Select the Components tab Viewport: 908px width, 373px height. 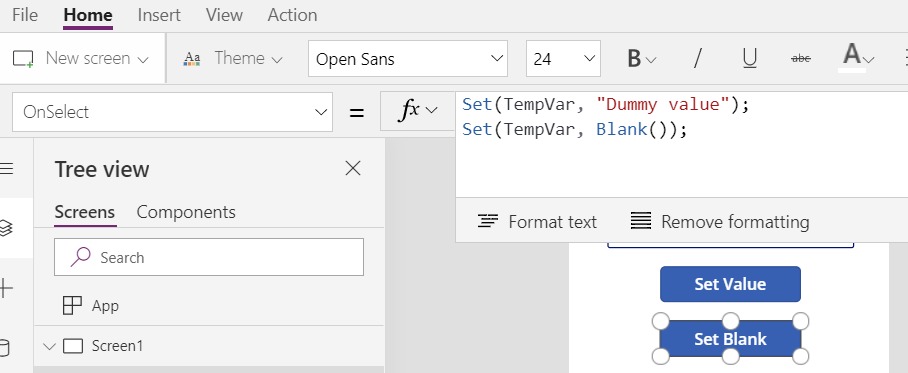186,212
